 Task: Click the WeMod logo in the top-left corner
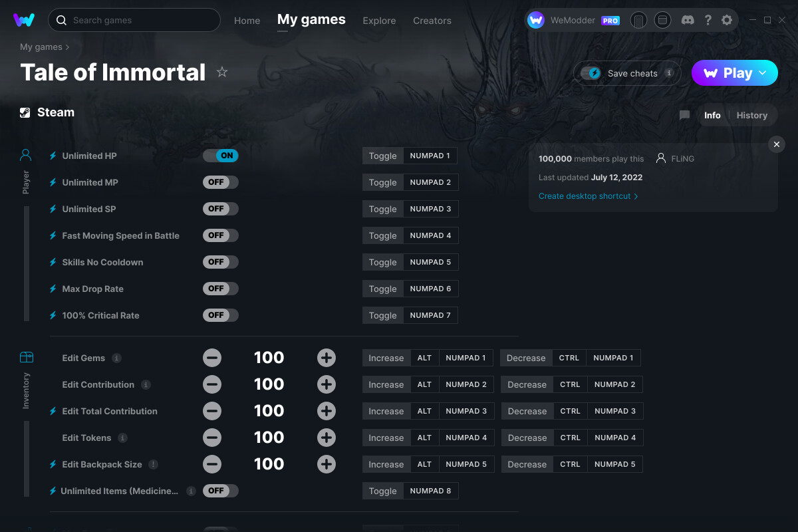pyautogui.click(x=24, y=20)
